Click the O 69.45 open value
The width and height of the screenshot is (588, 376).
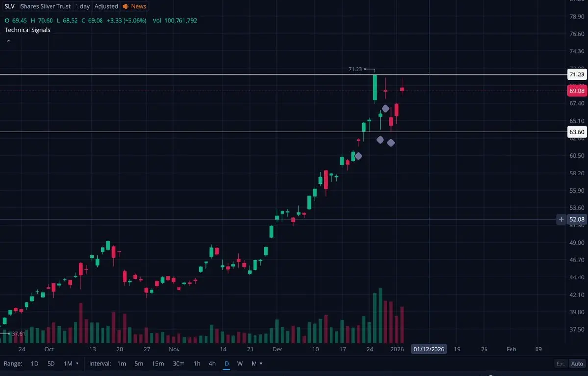tap(16, 20)
